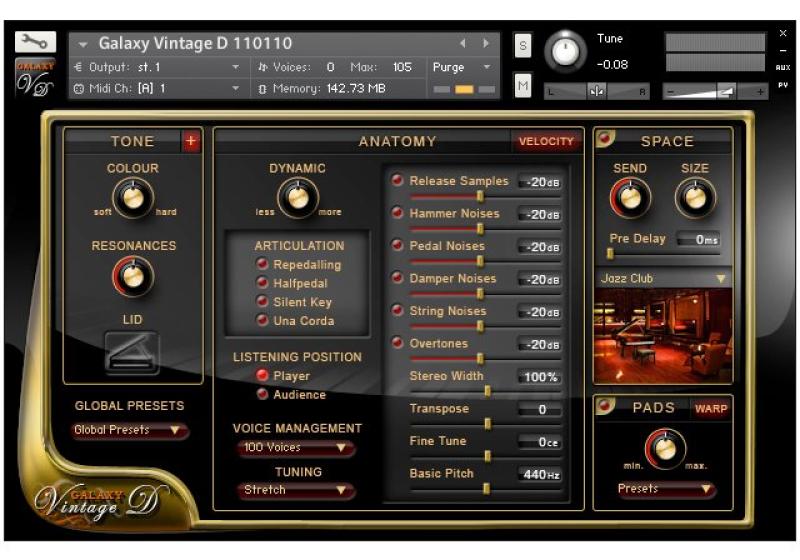Open the grand piano LID icon

pyautogui.click(x=132, y=353)
